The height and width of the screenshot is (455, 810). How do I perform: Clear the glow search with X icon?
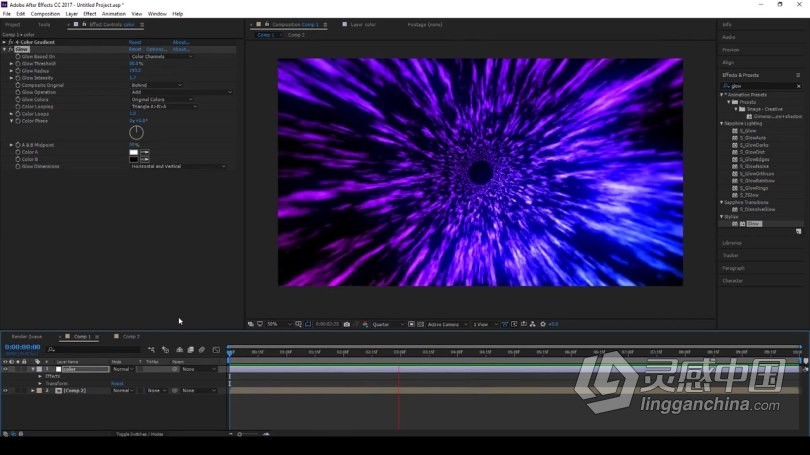pyautogui.click(x=799, y=86)
